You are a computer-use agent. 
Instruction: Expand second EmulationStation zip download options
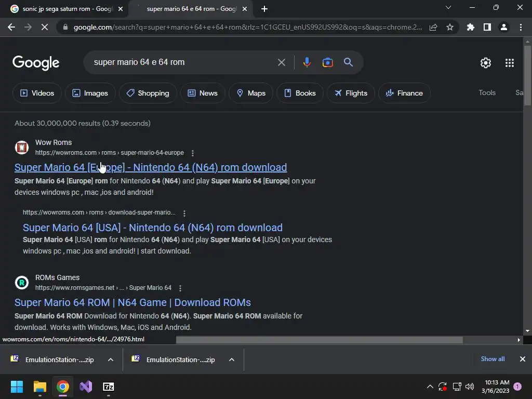tap(232, 360)
